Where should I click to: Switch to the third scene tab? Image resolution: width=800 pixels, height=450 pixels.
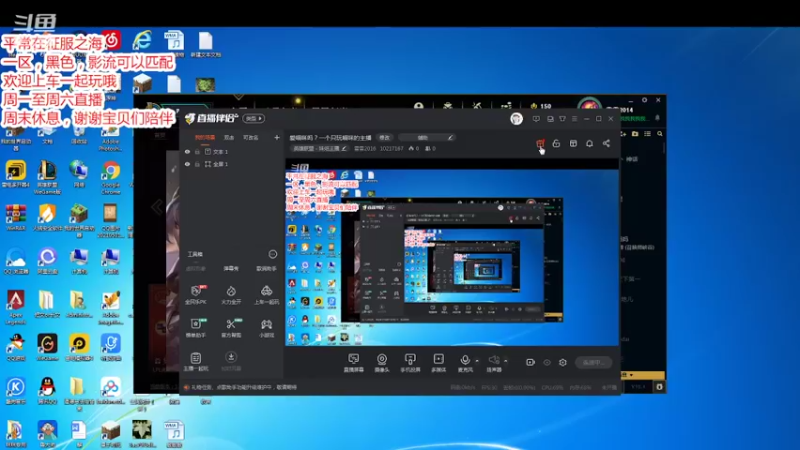point(251,137)
